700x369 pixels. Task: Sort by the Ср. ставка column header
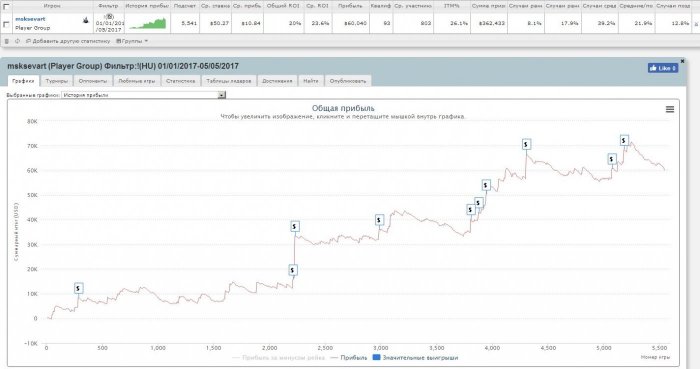[215, 6]
